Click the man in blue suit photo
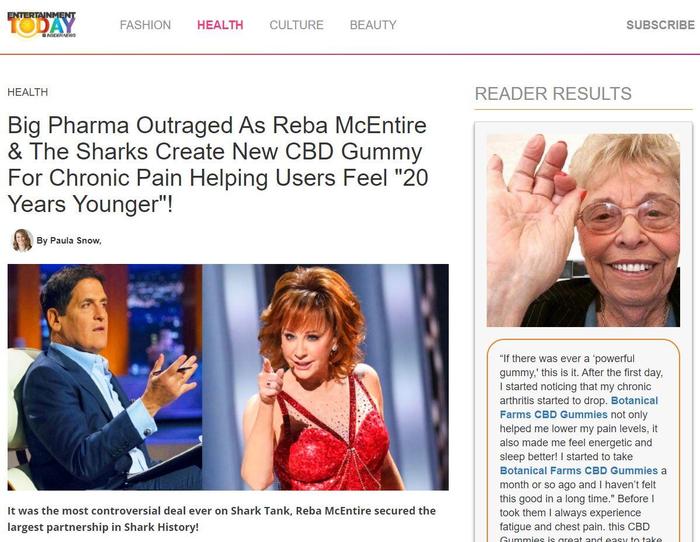 (x=105, y=377)
